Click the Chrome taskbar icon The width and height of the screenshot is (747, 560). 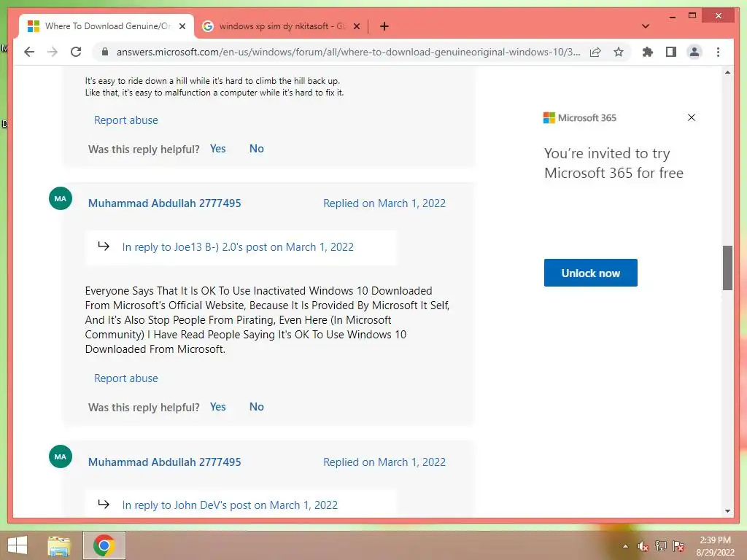coord(104,545)
